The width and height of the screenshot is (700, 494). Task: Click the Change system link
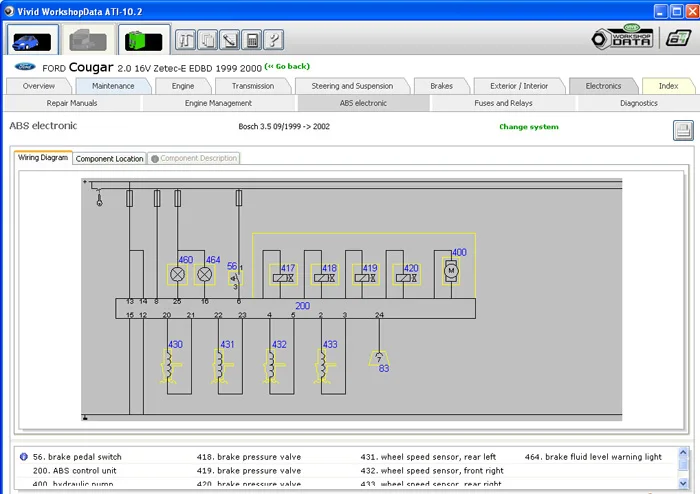[x=529, y=127]
